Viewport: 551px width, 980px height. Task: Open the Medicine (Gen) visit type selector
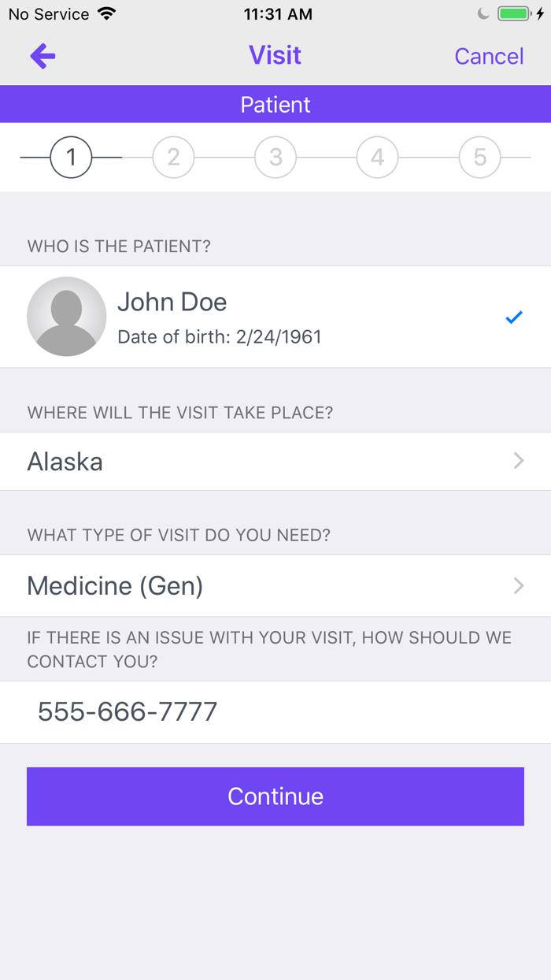coord(275,585)
